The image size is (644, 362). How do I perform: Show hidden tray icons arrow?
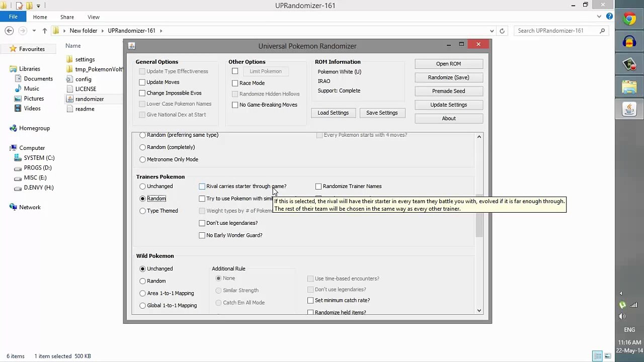(621, 293)
